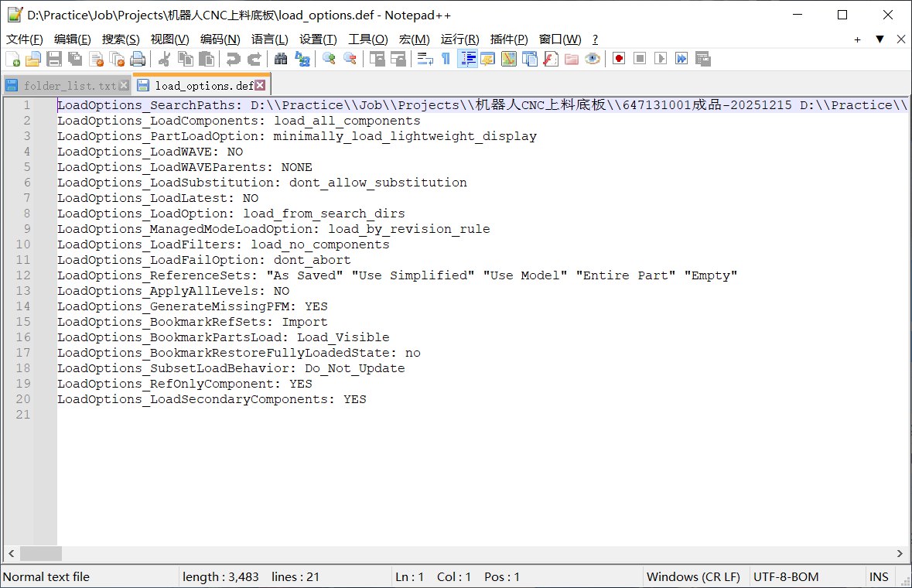This screenshot has width=912, height=588.
Task: Open Find with the binoculars icon
Action: click(282, 59)
